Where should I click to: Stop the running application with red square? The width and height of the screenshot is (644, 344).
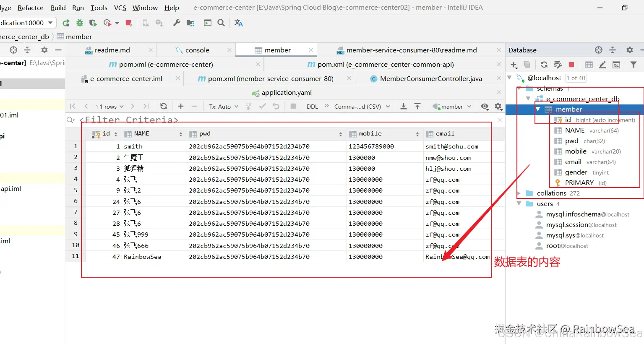129,23
